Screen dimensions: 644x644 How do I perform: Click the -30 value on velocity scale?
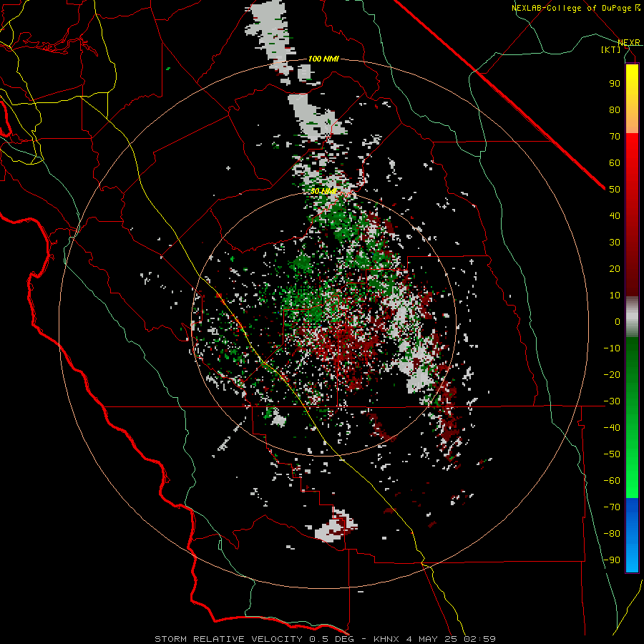(x=612, y=401)
